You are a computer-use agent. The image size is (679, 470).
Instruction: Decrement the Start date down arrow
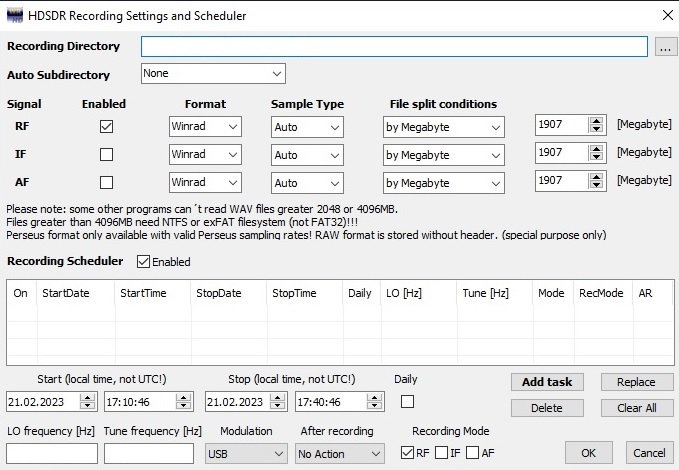[88, 406]
